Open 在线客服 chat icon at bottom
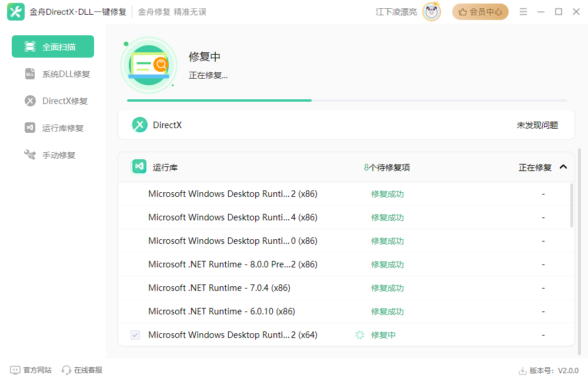 66,370
